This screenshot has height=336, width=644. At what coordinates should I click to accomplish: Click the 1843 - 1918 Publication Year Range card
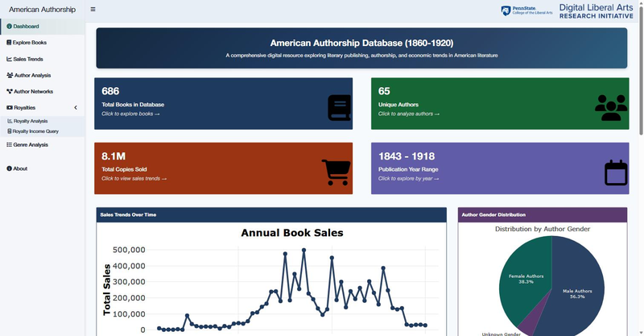pyautogui.click(x=500, y=168)
